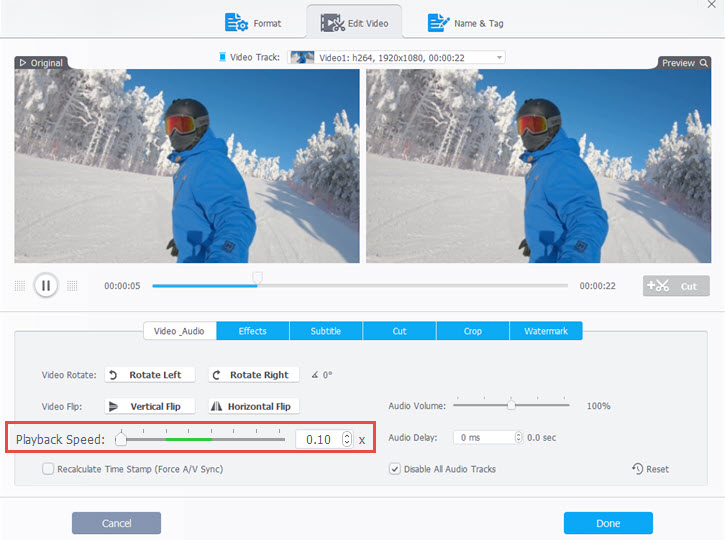Apply Horizontal Flip to the video

(x=253, y=407)
